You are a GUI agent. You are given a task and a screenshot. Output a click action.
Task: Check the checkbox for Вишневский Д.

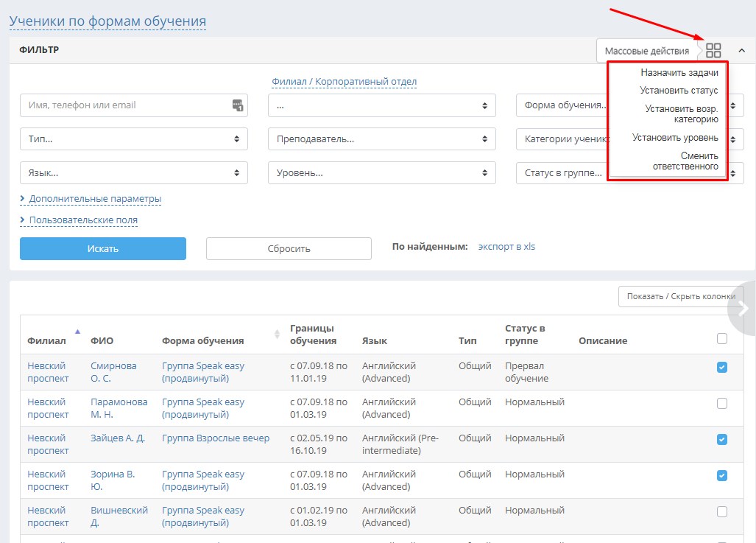721,511
